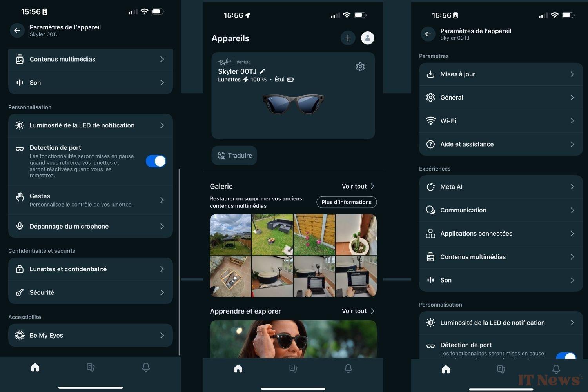Tap the key icon next to Sécurité
588x392 pixels.
tap(20, 292)
